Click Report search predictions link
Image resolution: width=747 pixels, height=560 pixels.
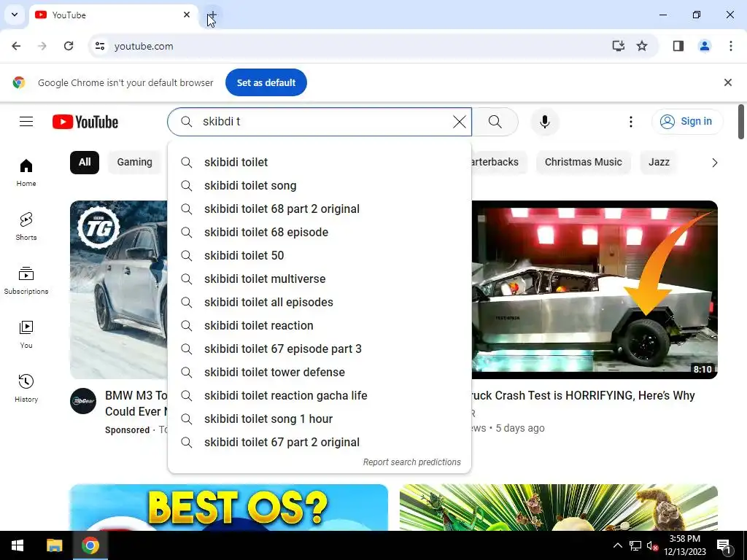411,462
